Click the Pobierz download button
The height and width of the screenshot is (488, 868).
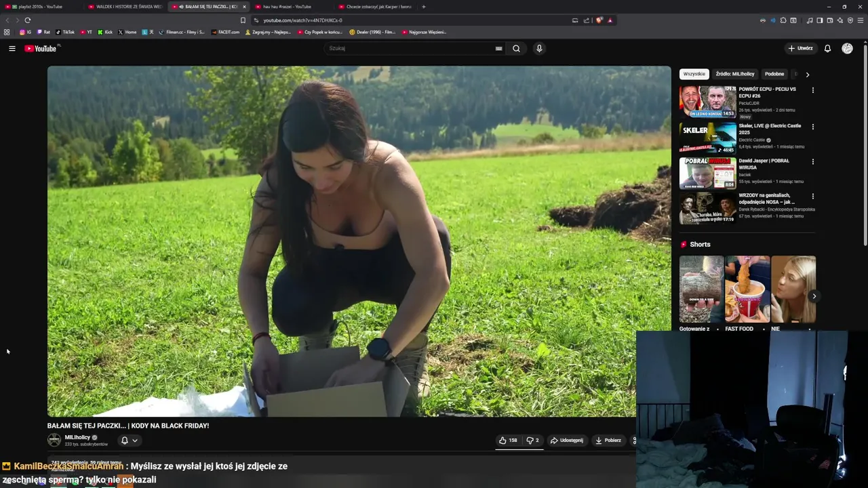(x=608, y=440)
